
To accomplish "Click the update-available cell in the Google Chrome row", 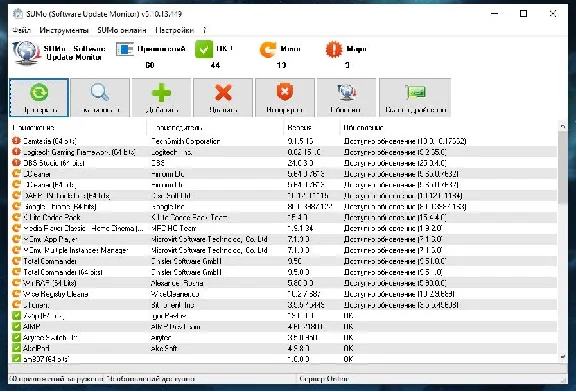I will tap(405, 207).
